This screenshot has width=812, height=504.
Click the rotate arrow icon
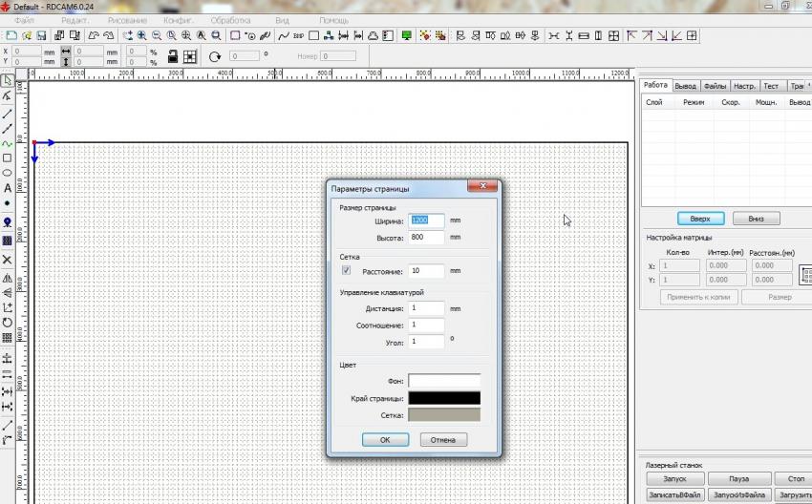pos(215,57)
